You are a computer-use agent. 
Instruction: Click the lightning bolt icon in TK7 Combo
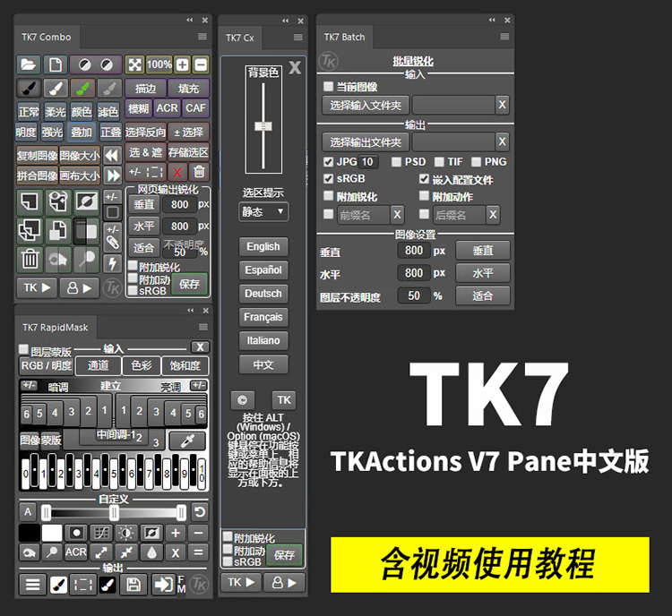tap(112, 263)
